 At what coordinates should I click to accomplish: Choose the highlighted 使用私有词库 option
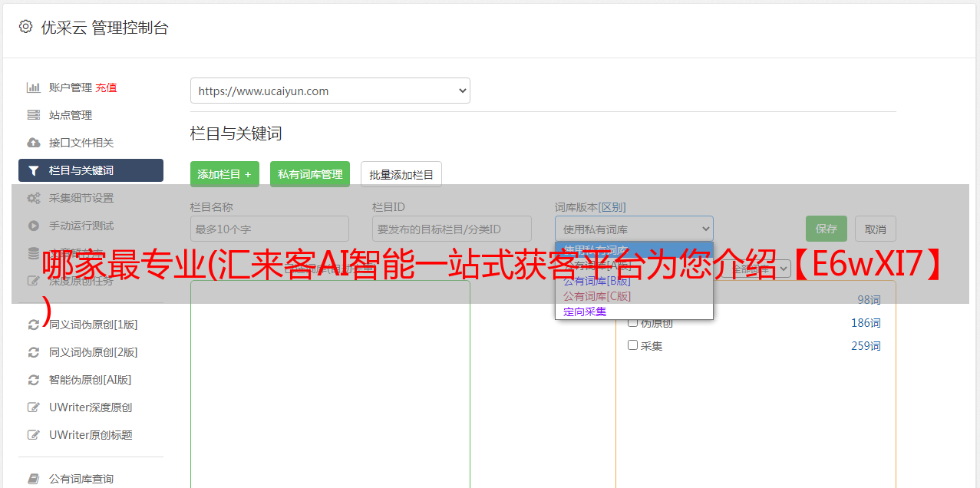(x=634, y=249)
